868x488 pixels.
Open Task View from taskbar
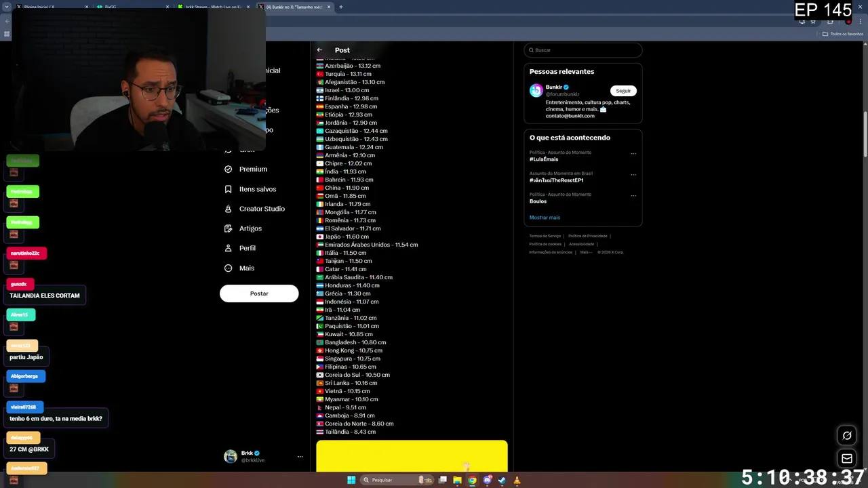(x=443, y=480)
